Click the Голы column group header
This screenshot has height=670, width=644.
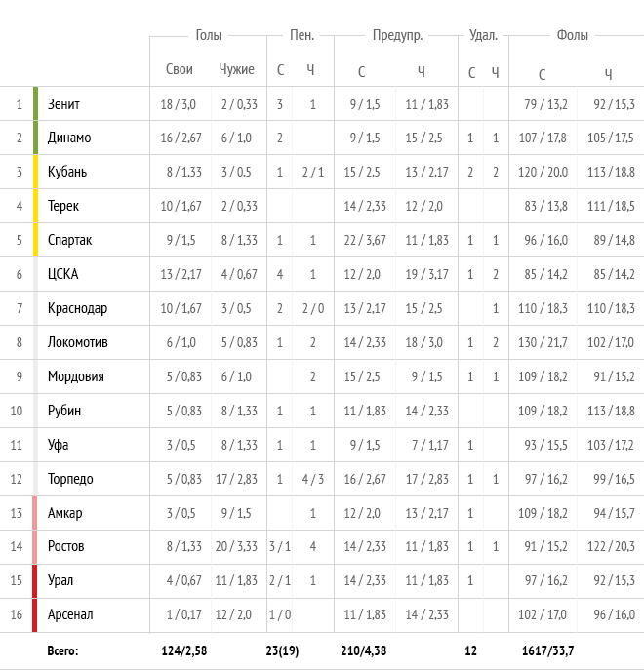[x=208, y=35]
